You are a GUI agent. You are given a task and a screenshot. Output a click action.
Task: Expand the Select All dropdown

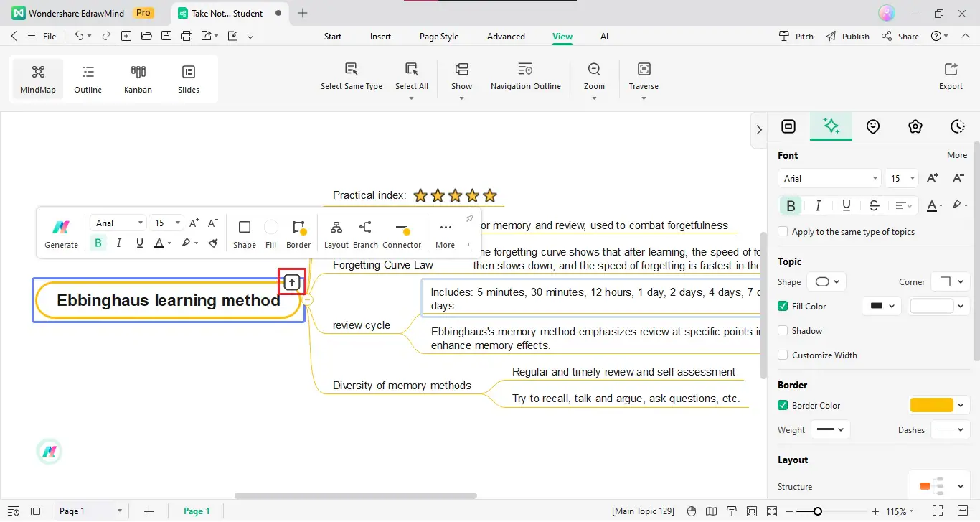tap(412, 98)
